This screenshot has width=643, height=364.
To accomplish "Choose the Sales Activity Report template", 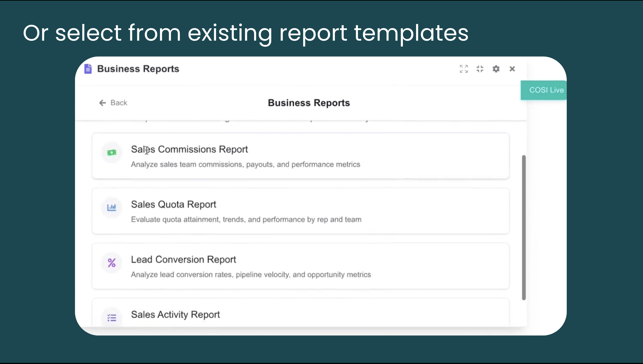I will coord(175,314).
